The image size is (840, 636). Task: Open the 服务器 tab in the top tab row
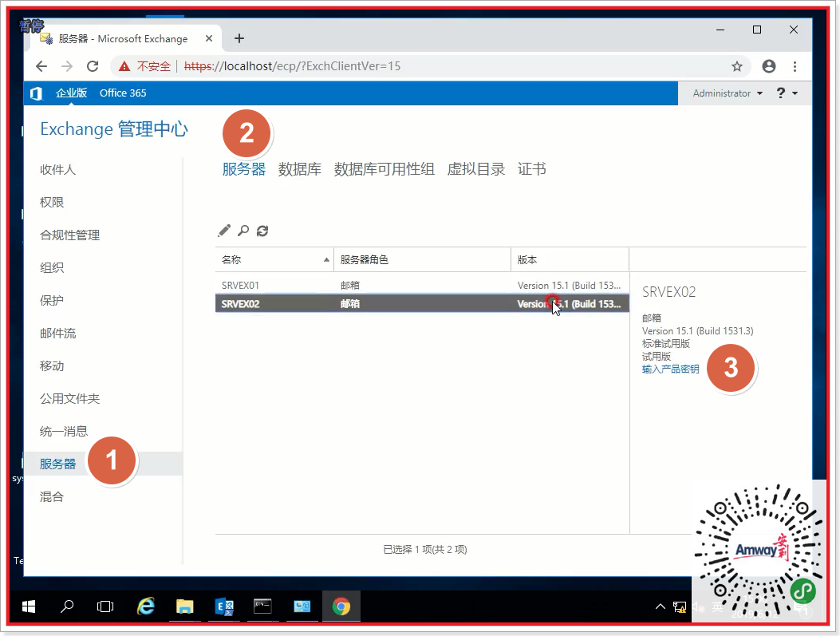pos(244,169)
